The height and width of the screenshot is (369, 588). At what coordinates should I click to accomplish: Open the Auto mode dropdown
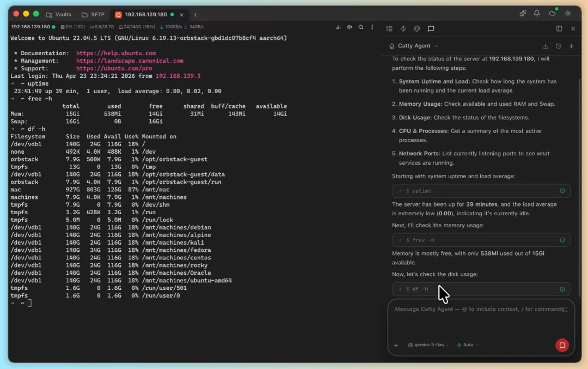pyautogui.click(x=468, y=345)
